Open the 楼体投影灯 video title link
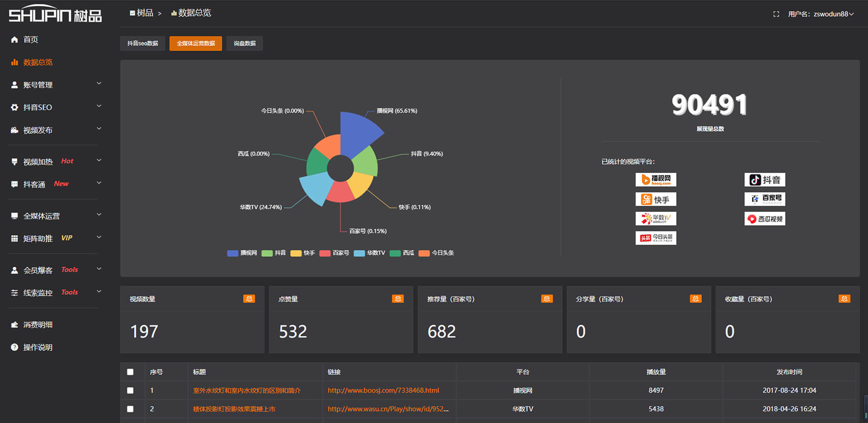The height and width of the screenshot is (423, 868). click(234, 409)
